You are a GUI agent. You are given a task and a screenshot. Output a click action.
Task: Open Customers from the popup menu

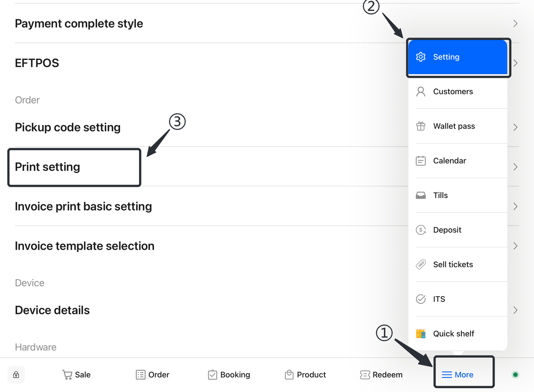[x=453, y=92]
